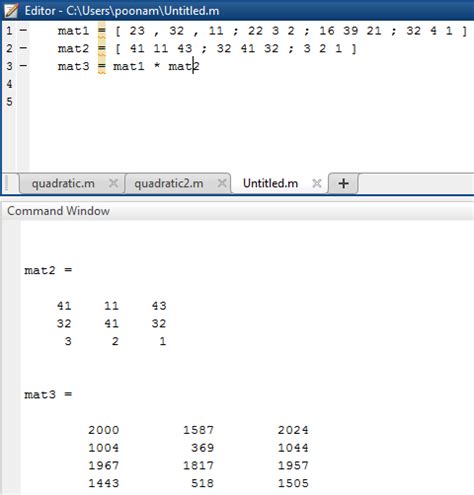Open a new editor tab with plus button

point(343,183)
